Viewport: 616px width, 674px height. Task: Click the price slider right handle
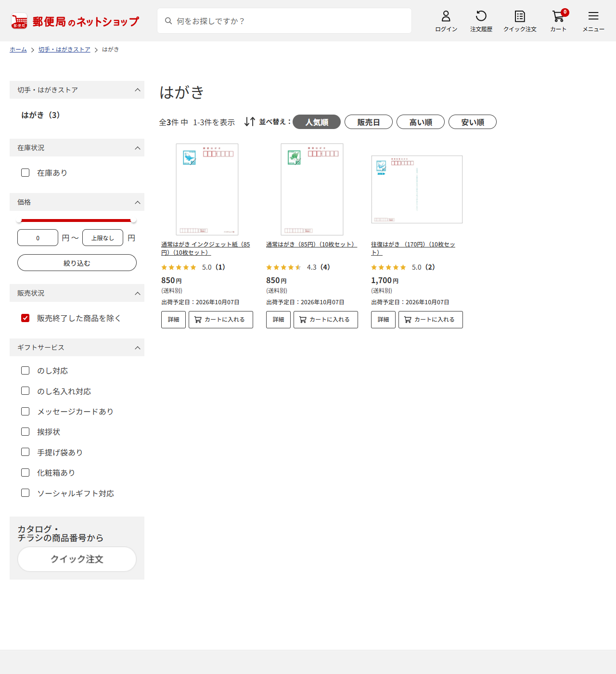pyautogui.click(x=134, y=220)
